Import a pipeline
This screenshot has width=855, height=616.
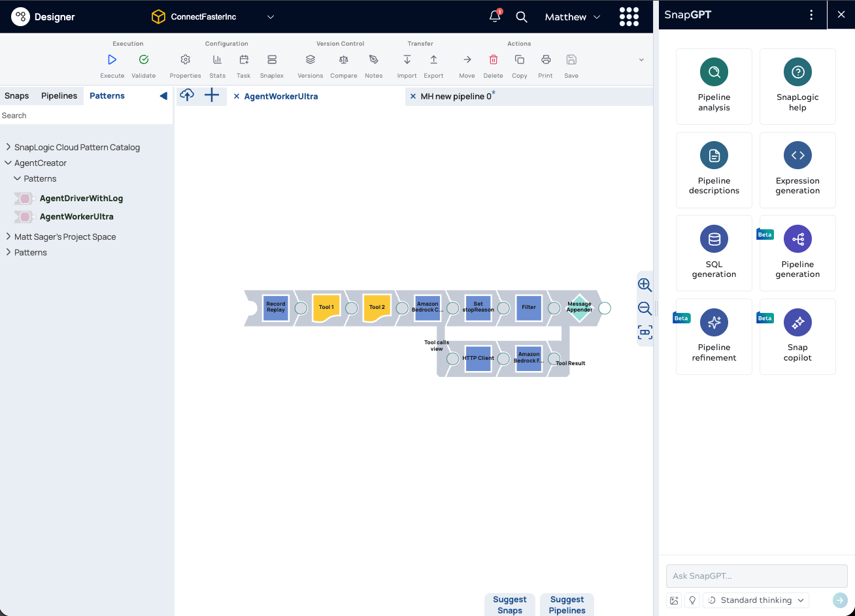pyautogui.click(x=407, y=59)
